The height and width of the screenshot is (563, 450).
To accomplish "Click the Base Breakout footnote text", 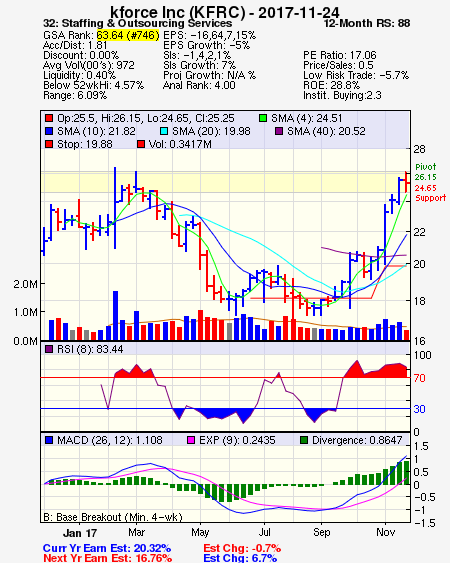I will (113, 517).
